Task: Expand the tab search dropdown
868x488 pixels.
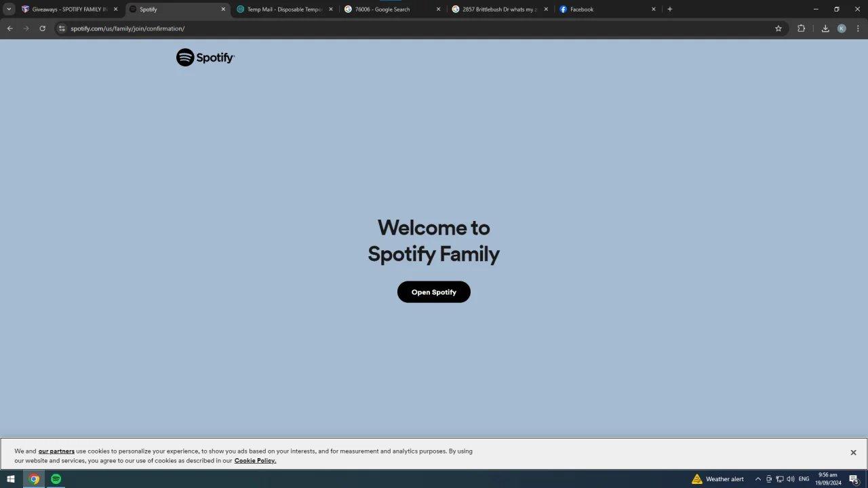Action: 9,9
